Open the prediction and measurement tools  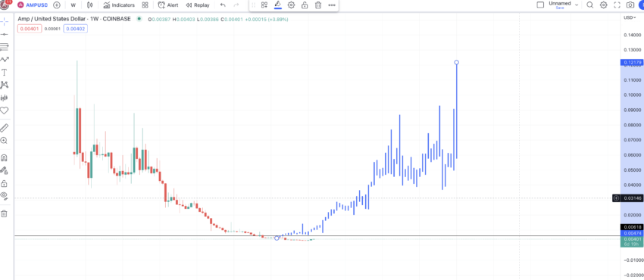coord(4,98)
